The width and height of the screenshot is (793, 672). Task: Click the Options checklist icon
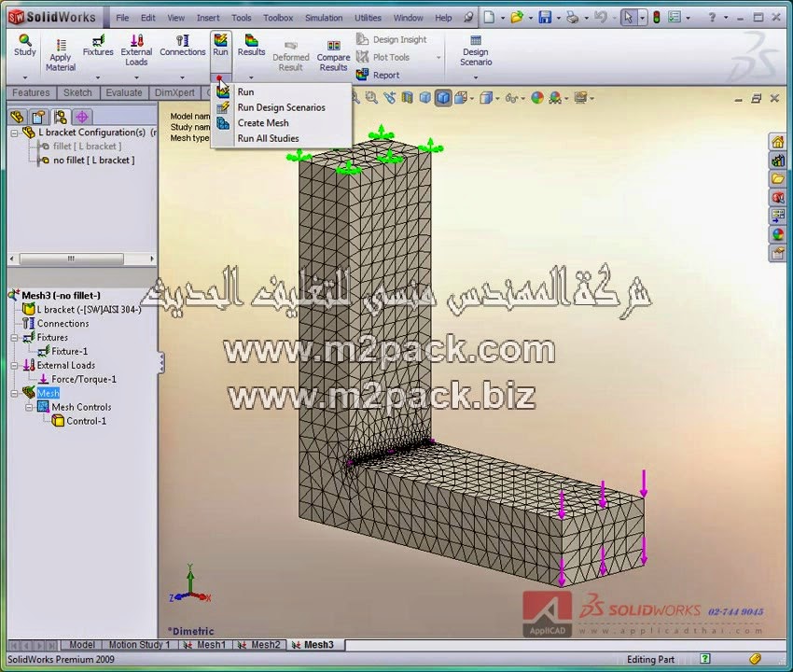click(675, 17)
